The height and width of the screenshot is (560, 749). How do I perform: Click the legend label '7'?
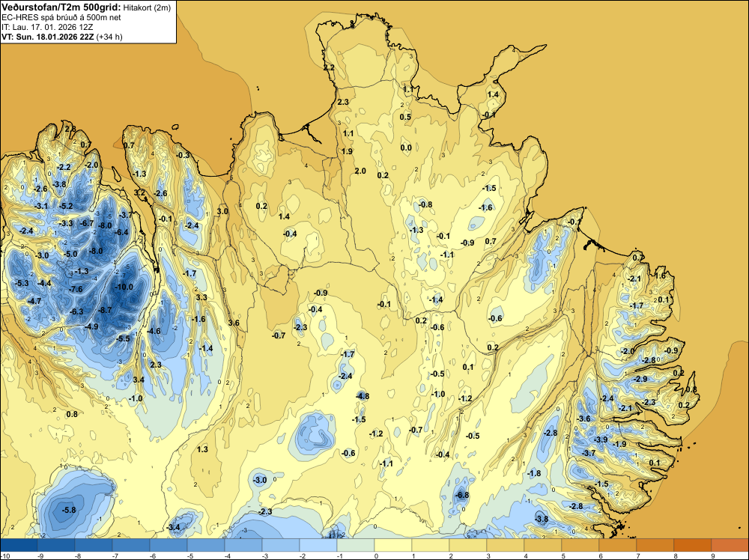point(637,556)
